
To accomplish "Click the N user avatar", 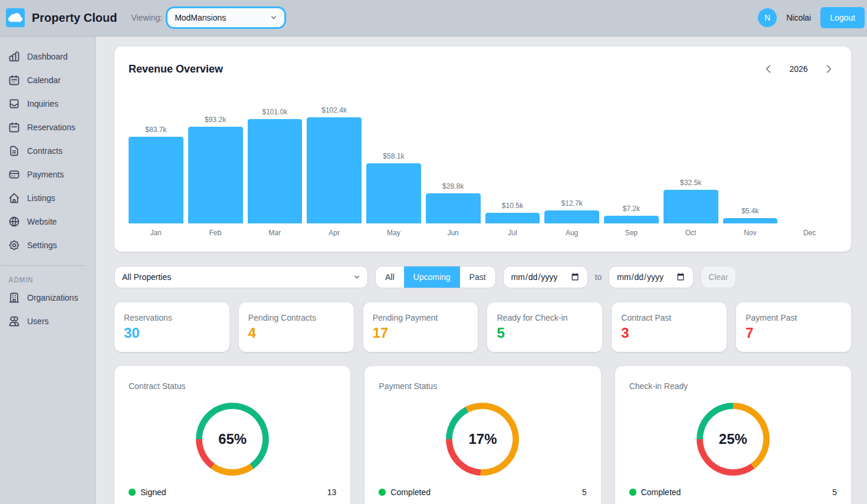I will 767,18.
